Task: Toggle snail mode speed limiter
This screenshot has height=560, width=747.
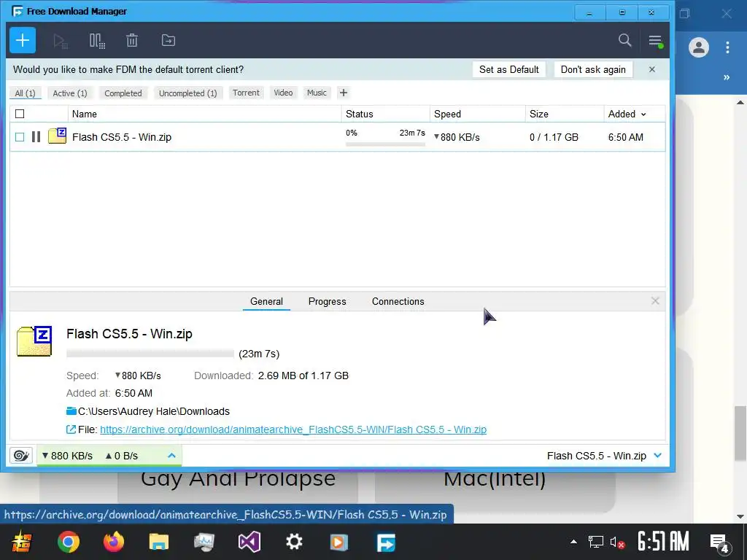Action: click(x=21, y=456)
